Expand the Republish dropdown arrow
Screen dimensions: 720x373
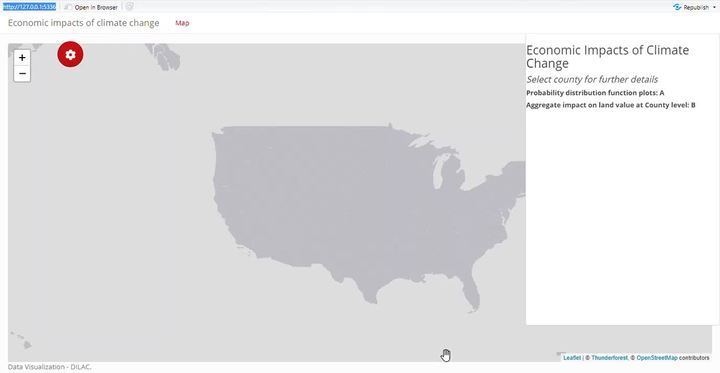[715, 7]
